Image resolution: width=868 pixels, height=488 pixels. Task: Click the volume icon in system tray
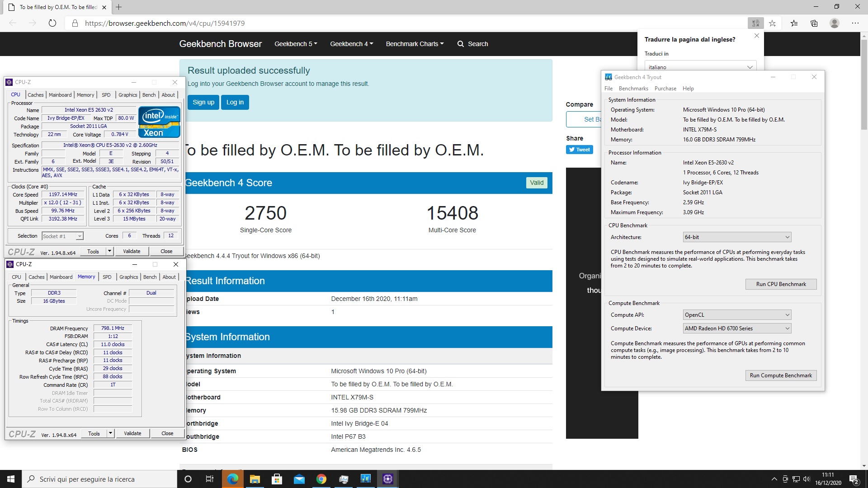click(x=807, y=479)
